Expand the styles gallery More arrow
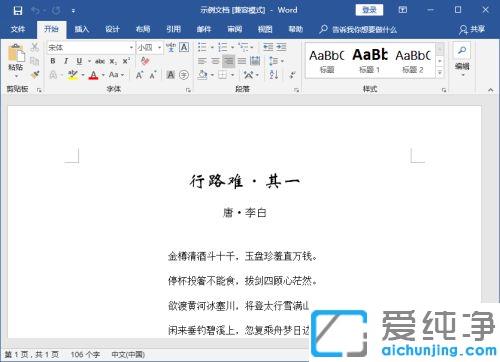 (x=440, y=72)
